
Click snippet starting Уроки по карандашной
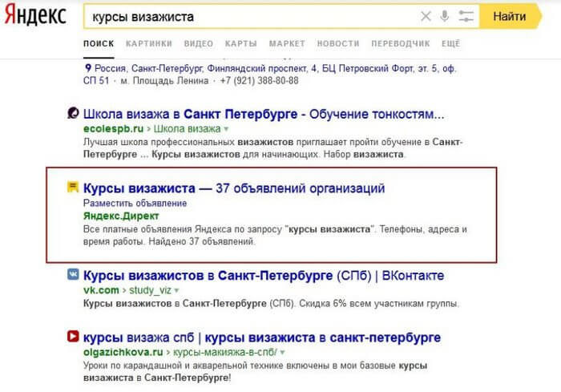point(255,372)
